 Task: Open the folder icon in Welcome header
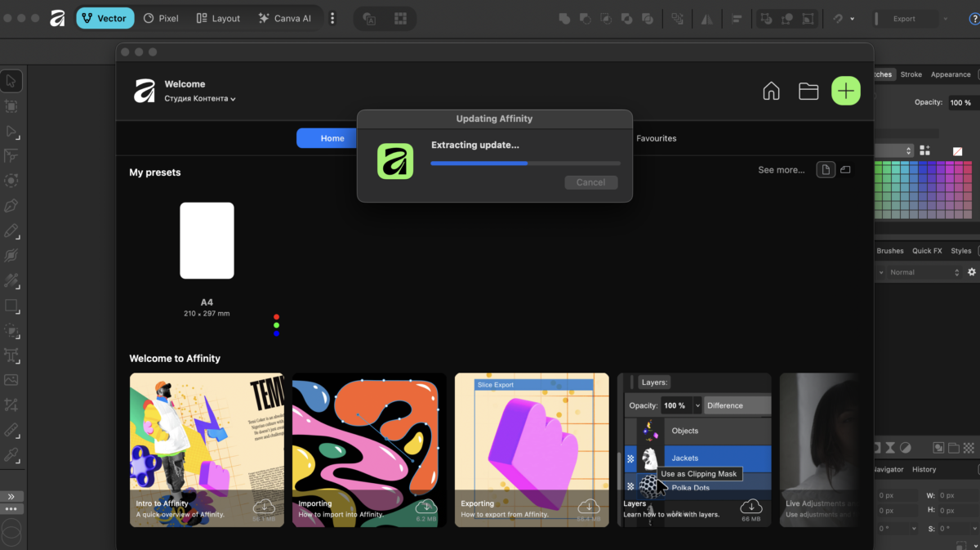808,91
